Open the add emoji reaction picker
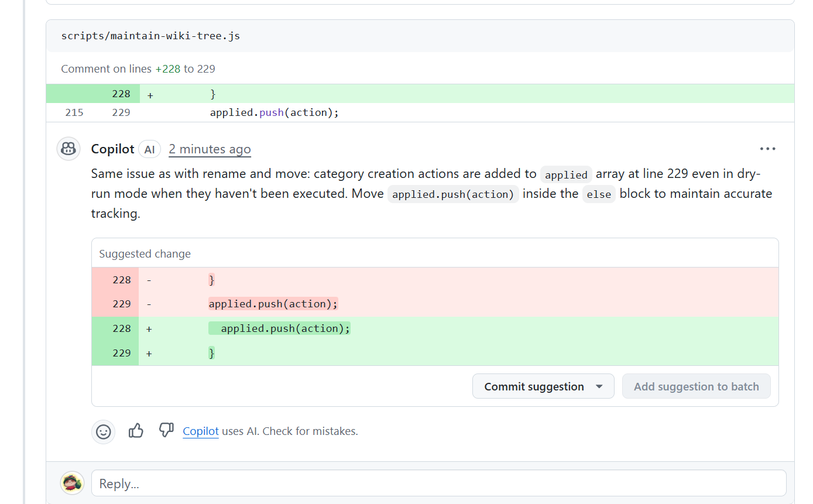This screenshot has width=813, height=504. coord(104,432)
